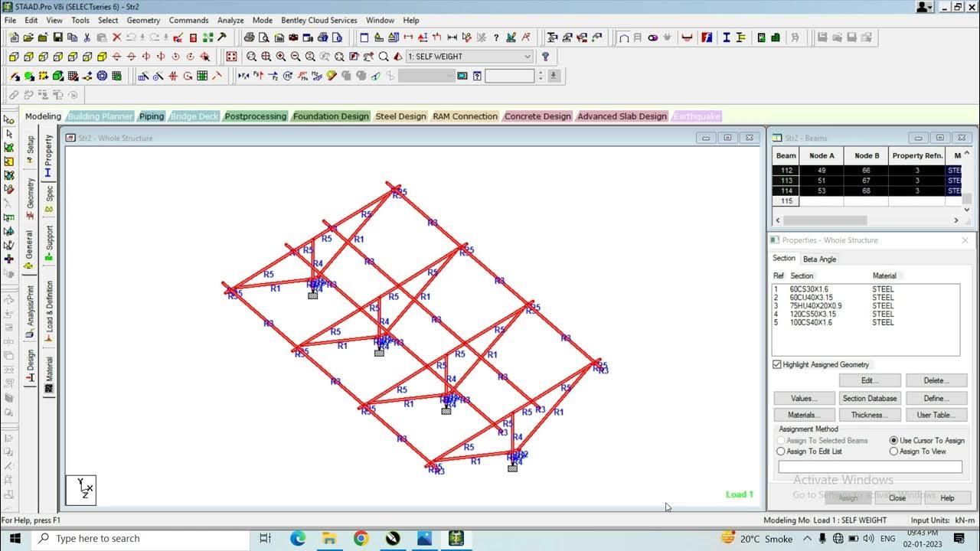Image resolution: width=980 pixels, height=551 pixels.
Task: Click the User Table... button
Action: pyautogui.click(x=936, y=415)
